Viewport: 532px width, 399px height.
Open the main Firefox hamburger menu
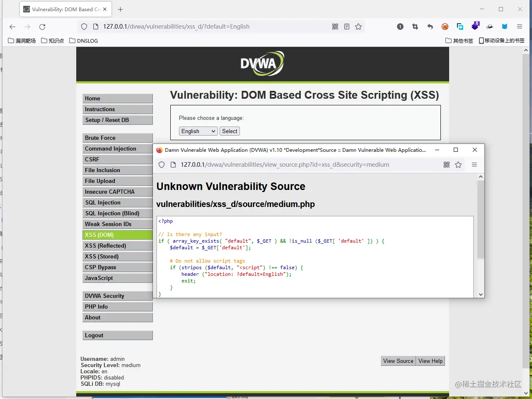[520, 27]
